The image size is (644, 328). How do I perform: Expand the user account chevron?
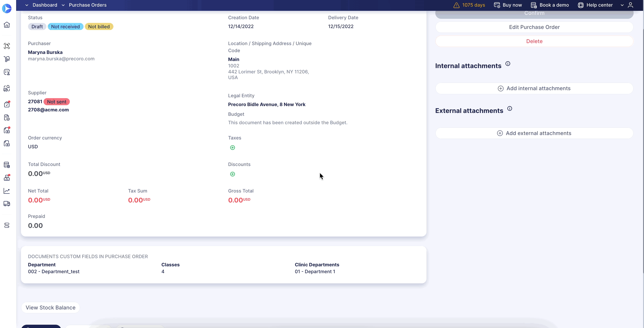click(622, 5)
